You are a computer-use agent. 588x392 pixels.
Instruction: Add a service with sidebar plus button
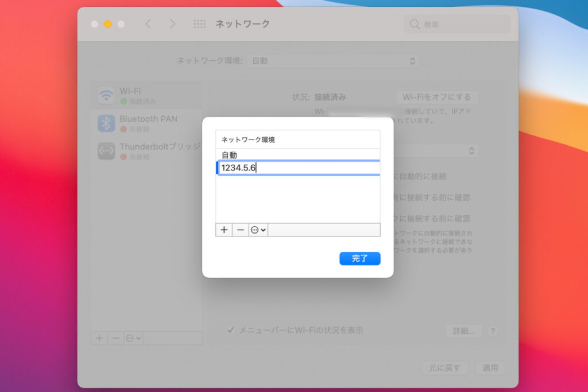(99, 338)
